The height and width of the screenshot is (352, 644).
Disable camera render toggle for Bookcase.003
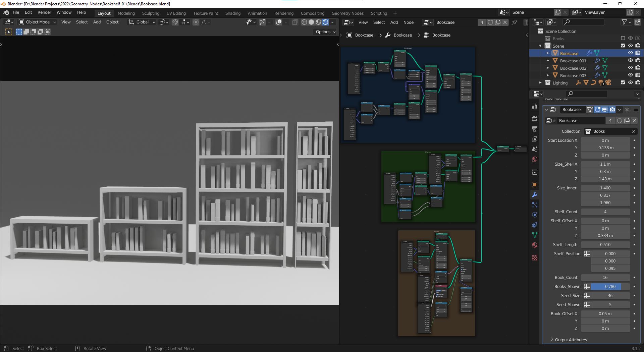(638, 75)
